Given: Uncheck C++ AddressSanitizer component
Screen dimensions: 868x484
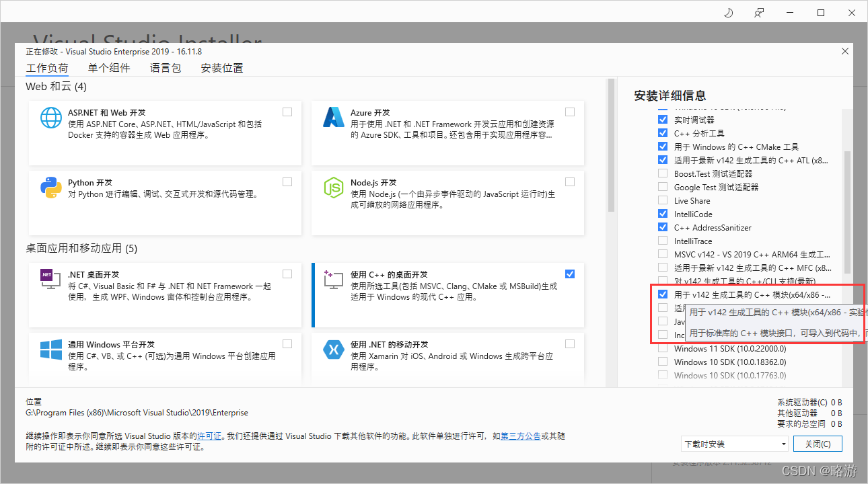Looking at the screenshot, I should coord(663,227).
